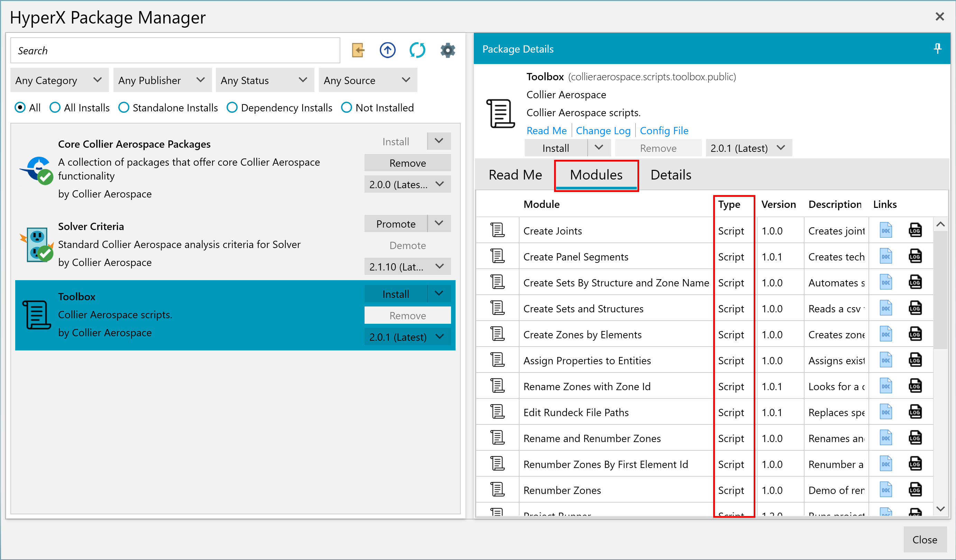The width and height of the screenshot is (956, 560).
Task: Expand the Toolbox list item Install arrow
Action: pos(439,294)
